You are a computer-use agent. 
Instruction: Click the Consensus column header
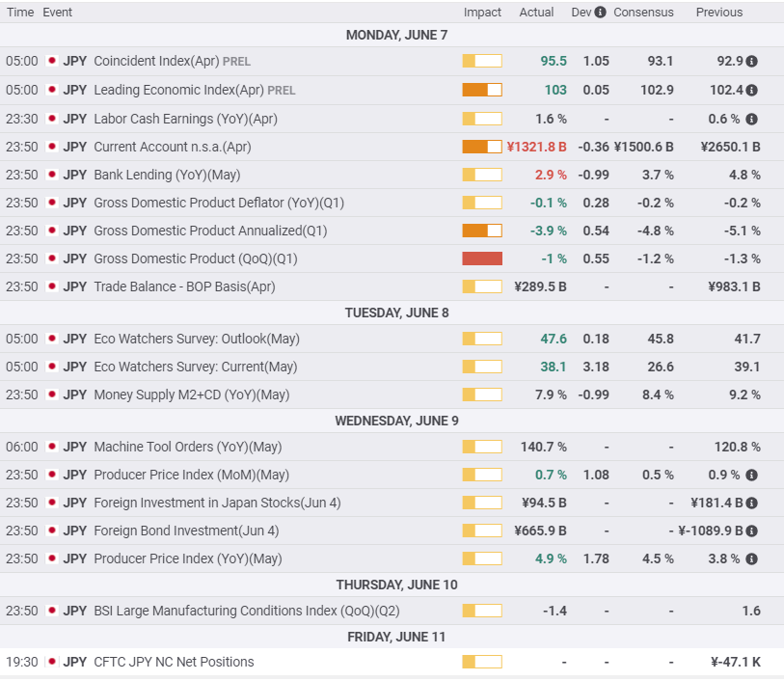(643, 13)
